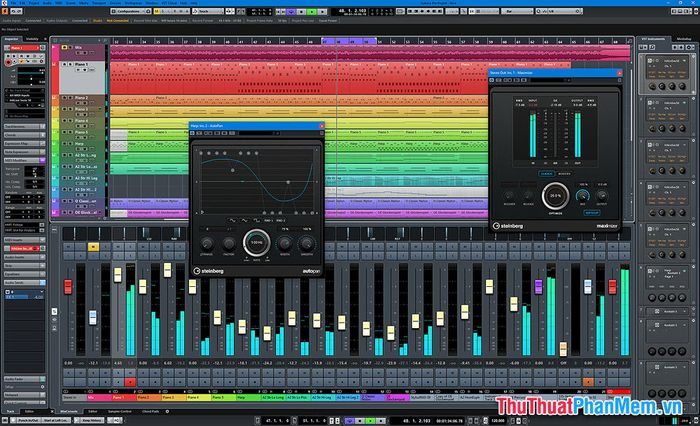Click the search icon above the track list
This screenshot has height=426, width=700.
105,41
